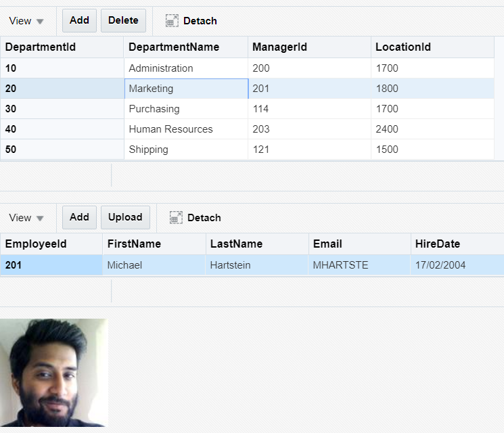Click Add button in the departments toolbar
Viewport: 504px width, 433px height.
(79, 20)
